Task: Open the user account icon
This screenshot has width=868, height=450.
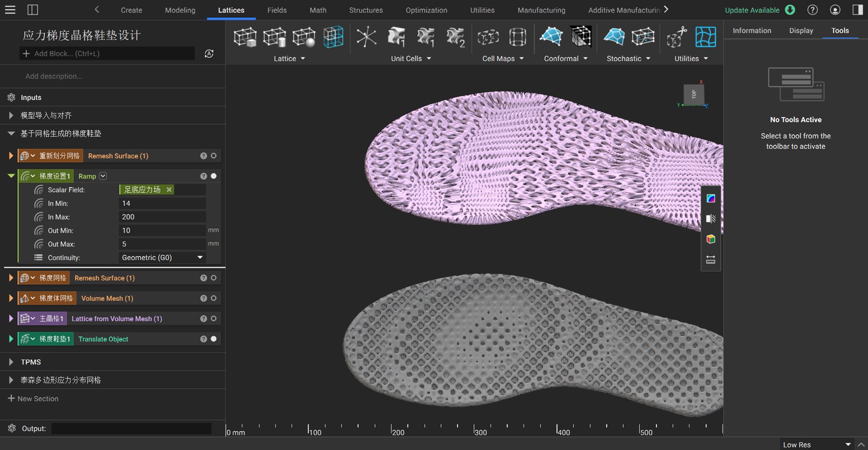Action: pos(835,10)
